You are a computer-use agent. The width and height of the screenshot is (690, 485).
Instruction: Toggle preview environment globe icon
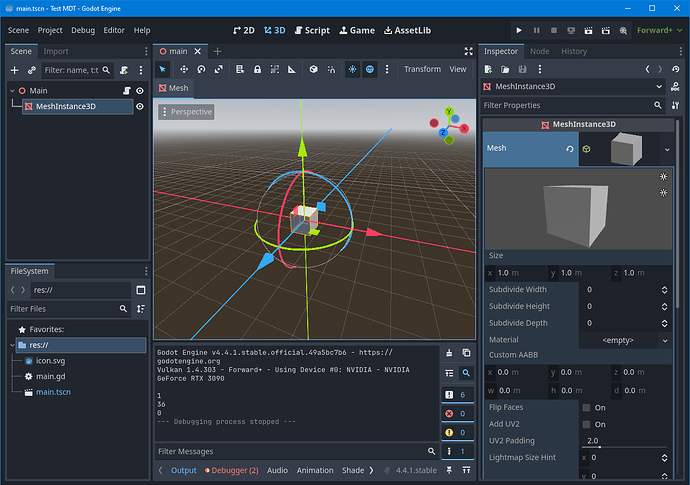370,69
